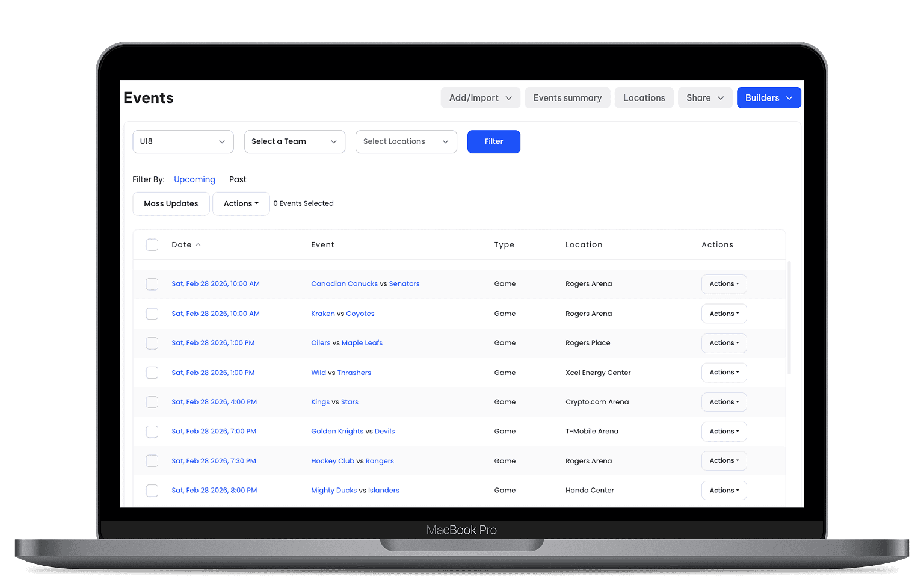Open Actions for Kings vs Stars game

pos(724,402)
